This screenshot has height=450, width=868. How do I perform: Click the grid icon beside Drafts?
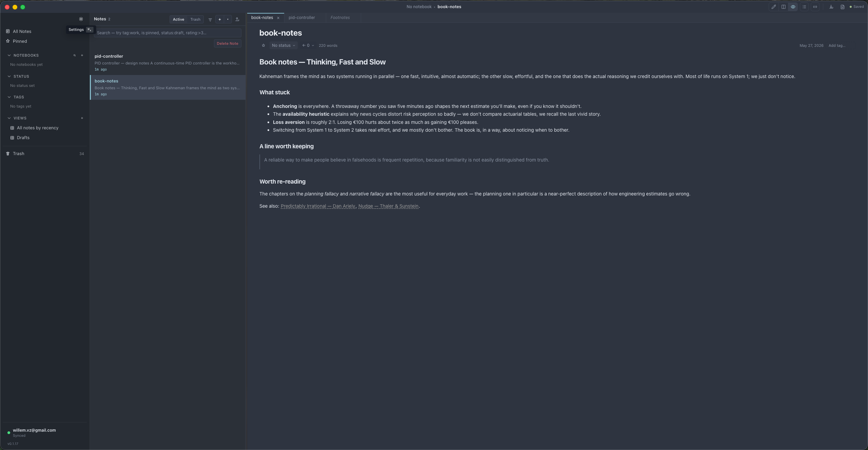pos(12,138)
